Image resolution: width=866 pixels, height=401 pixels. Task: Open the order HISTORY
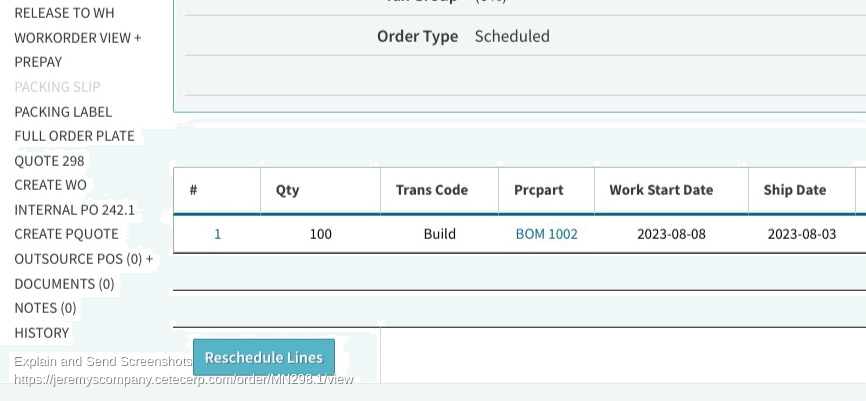[x=42, y=333]
